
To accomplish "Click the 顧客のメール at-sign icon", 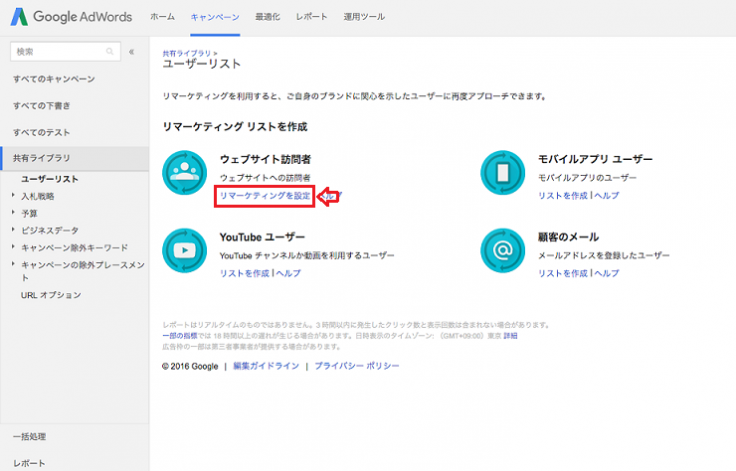I will click(503, 250).
